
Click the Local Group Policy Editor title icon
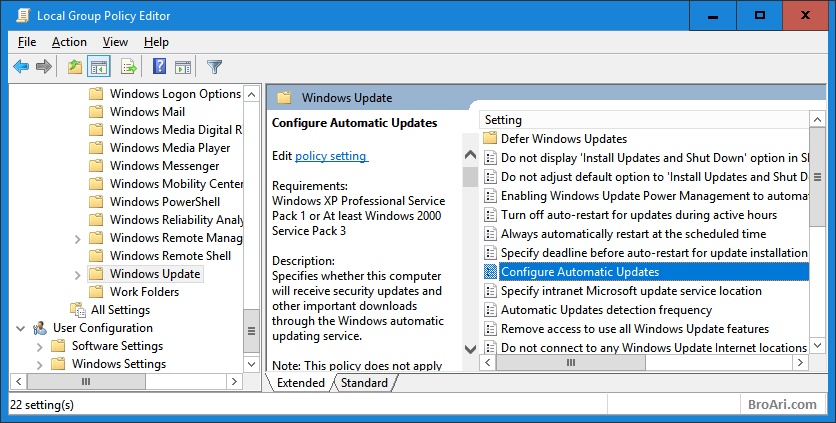click(23, 15)
